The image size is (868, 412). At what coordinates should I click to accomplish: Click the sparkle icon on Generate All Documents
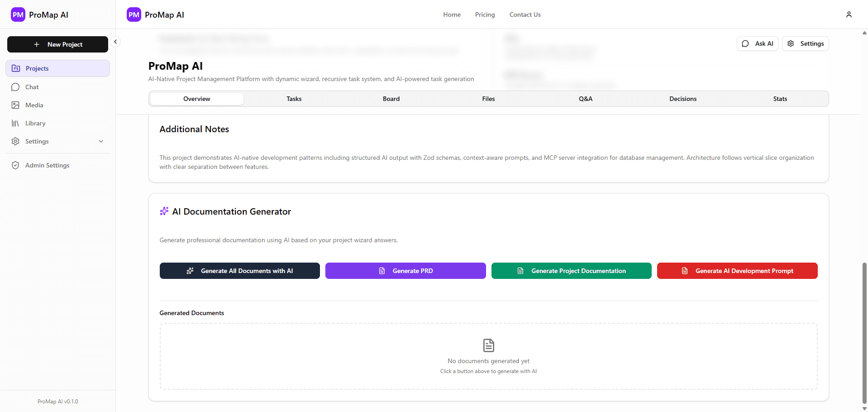tap(190, 271)
